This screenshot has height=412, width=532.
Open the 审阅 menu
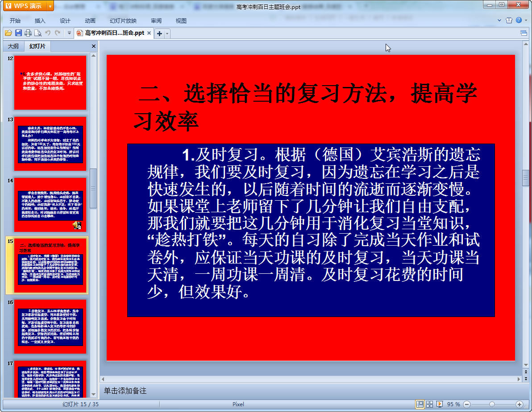click(x=156, y=21)
